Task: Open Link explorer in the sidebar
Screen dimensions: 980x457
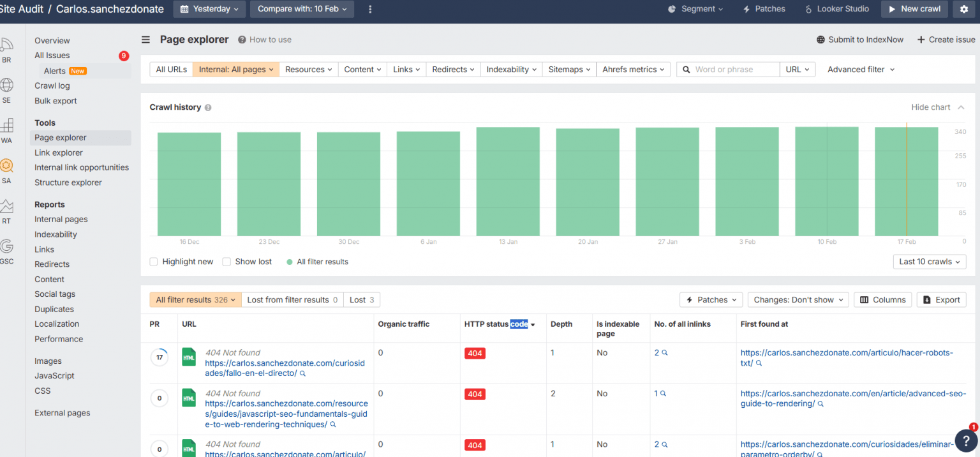Action: 59,153
